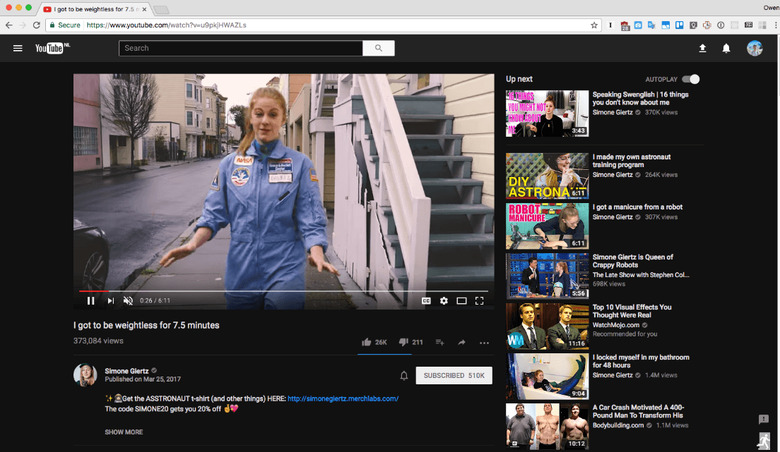
Task: Click the Secure padlock site info
Action: click(x=65, y=25)
